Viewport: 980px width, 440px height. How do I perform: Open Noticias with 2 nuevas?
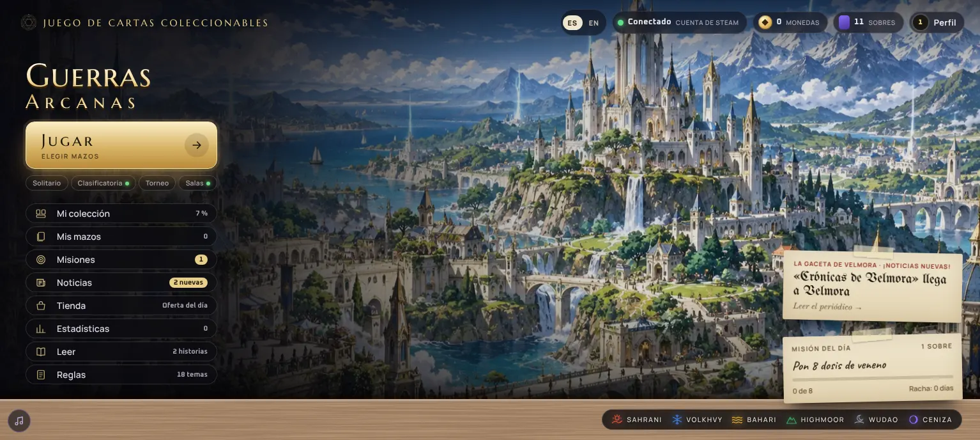[x=121, y=283]
